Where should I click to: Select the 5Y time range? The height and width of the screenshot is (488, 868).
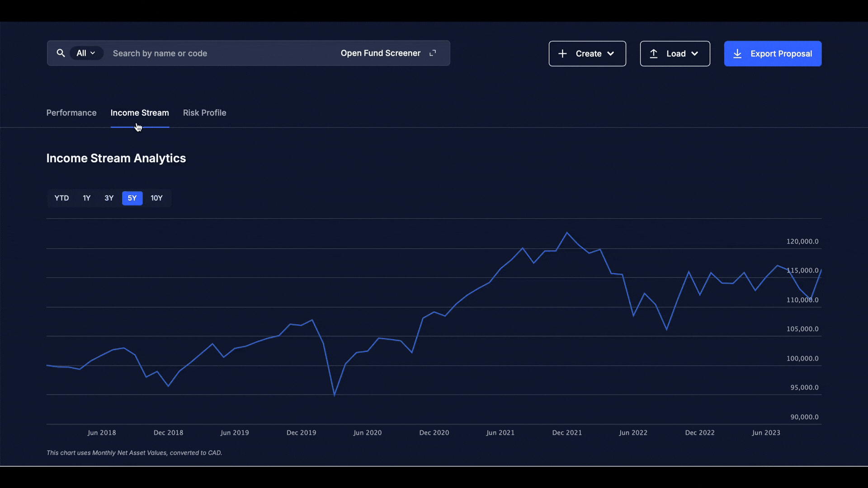coord(132,198)
